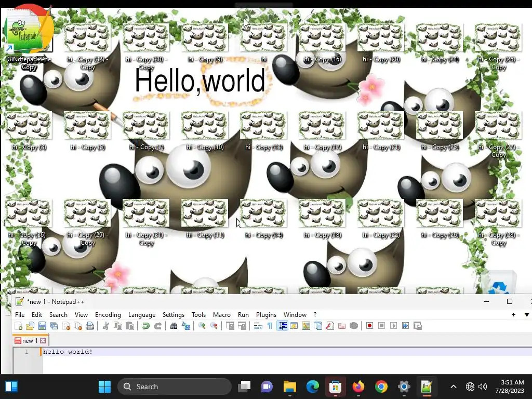Viewport: 532px width, 399px height.
Task: Click the Zoom In toolbar icon
Action: (202, 326)
